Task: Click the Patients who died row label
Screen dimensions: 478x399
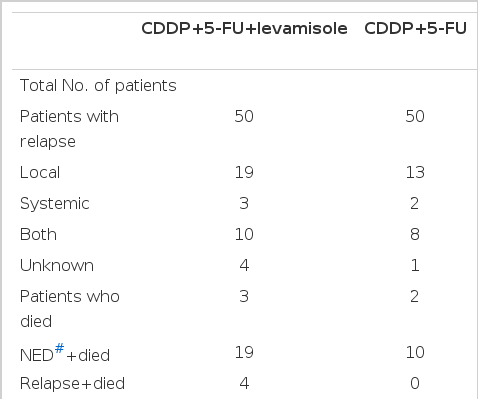Action: point(70,309)
